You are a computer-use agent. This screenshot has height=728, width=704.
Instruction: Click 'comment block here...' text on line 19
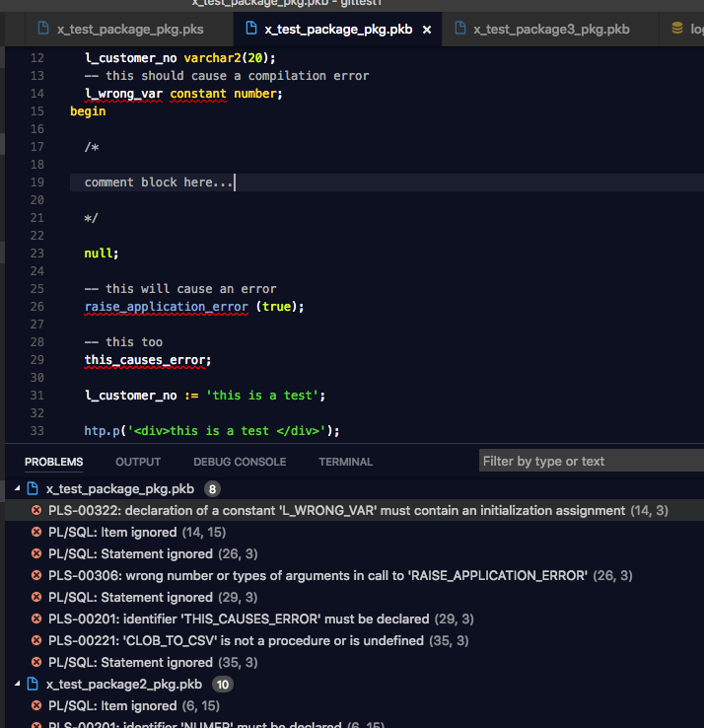[159, 182]
